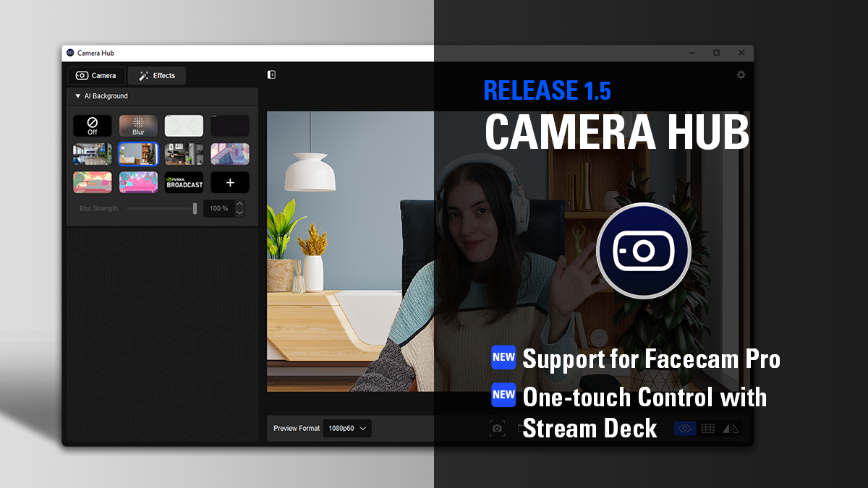Screen dimensions: 868x488
Task: Open settings with the gear icon
Action: click(x=741, y=74)
